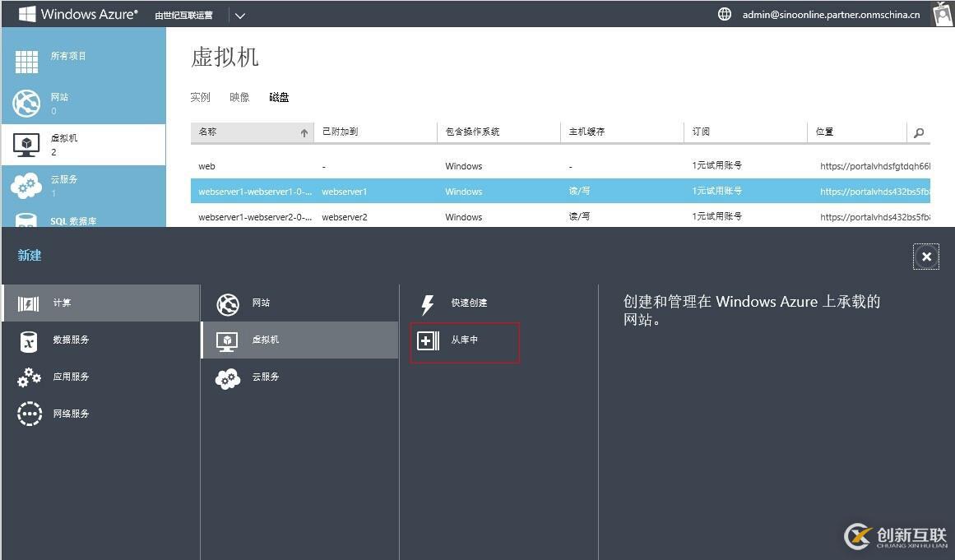Click the 已附加到 column header
Viewport: 955px width, 560px height.
coord(376,132)
